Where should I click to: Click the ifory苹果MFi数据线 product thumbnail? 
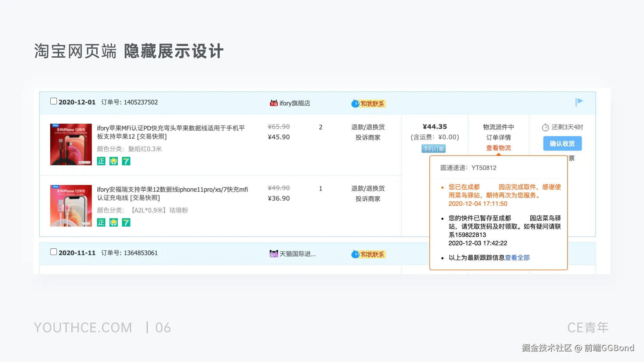[70, 144]
